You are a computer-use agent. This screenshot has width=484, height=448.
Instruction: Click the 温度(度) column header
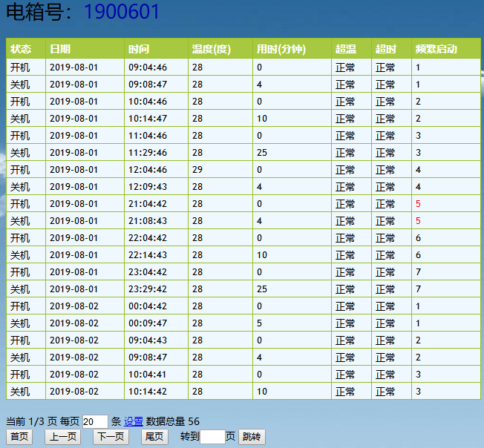(212, 50)
